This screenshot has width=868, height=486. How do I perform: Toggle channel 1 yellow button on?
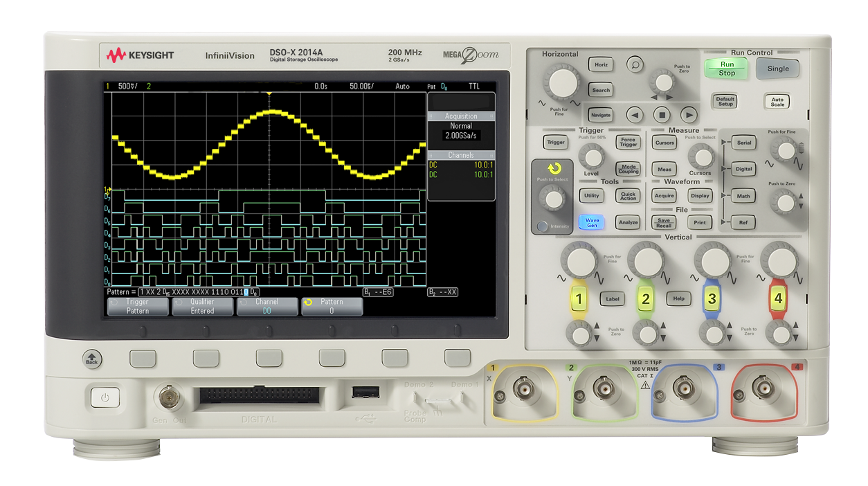pyautogui.click(x=579, y=299)
